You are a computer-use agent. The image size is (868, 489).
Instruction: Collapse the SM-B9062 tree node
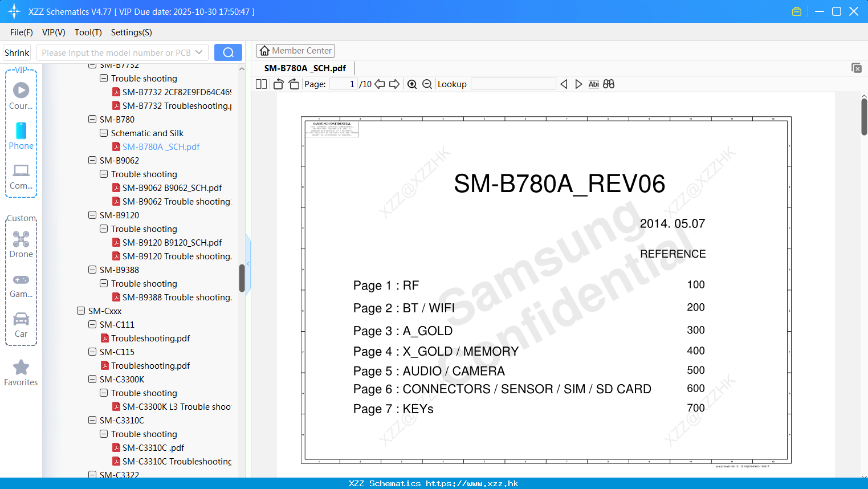92,160
